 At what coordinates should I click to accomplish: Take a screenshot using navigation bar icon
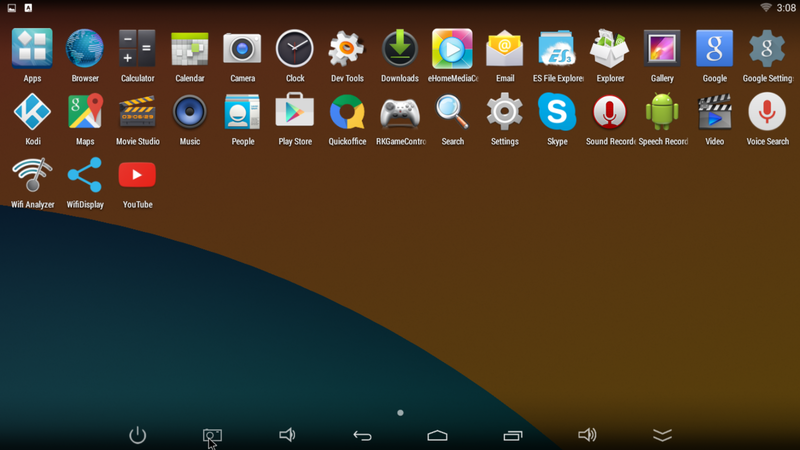(x=212, y=435)
